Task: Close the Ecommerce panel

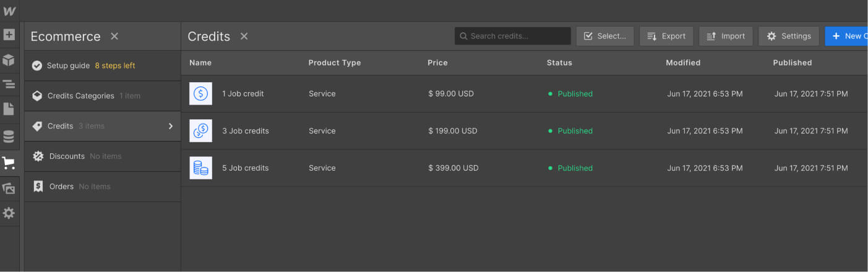Action: (x=114, y=36)
